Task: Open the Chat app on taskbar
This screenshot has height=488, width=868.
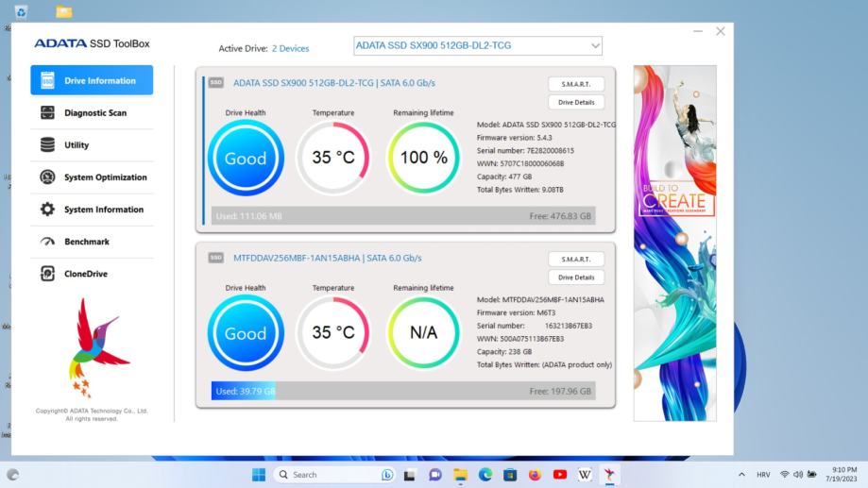Action: pos(435,475)
